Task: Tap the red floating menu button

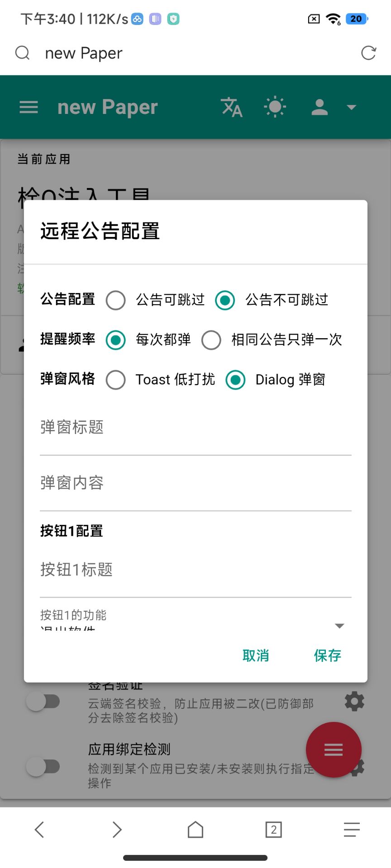Action: coord(334,750)
